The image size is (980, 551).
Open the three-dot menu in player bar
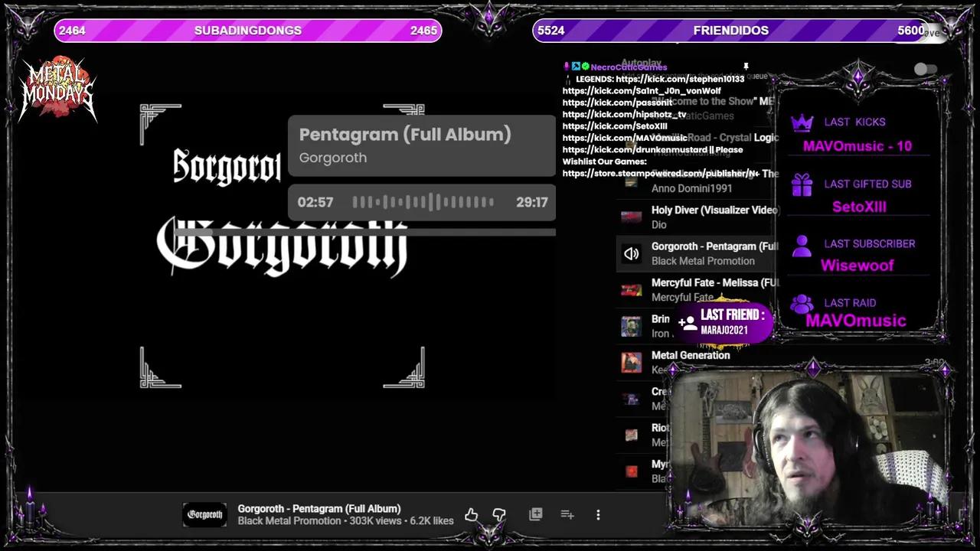click(598, 515)
